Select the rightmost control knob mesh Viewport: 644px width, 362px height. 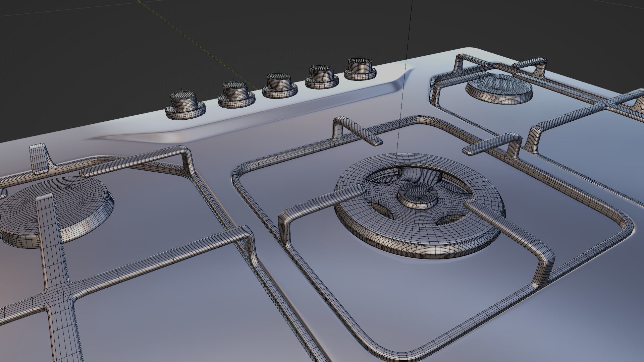point(360,69)
